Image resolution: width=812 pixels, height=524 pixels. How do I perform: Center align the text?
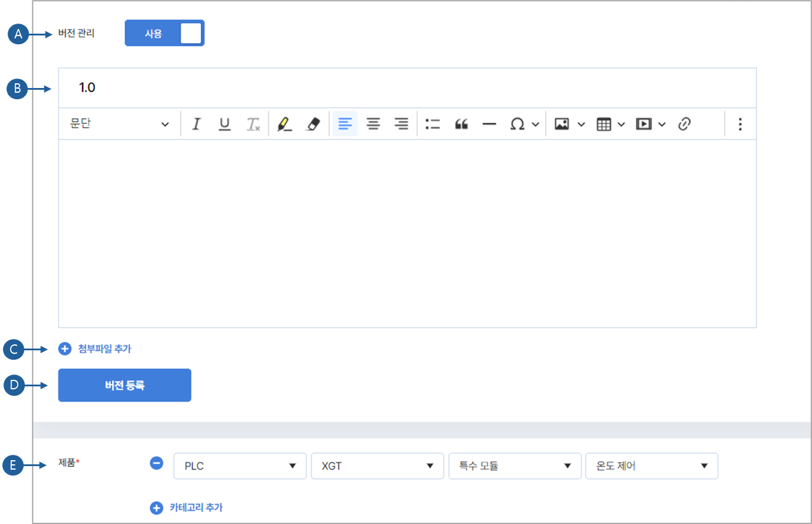click(373, 124)
